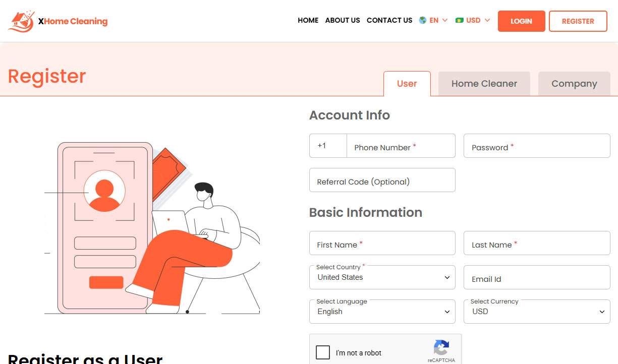Expand the Select Language dropdown
Screen dimensions: 618x364
(382, 312)
